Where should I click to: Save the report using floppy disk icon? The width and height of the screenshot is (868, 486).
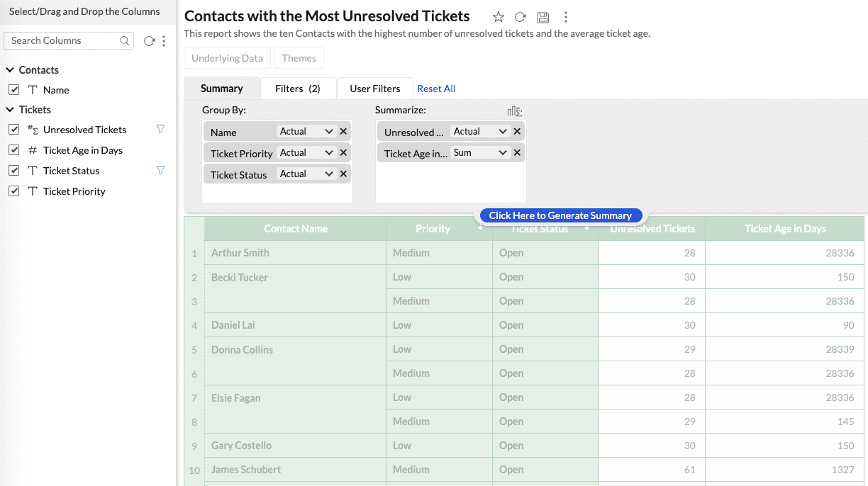pos(543,17)
